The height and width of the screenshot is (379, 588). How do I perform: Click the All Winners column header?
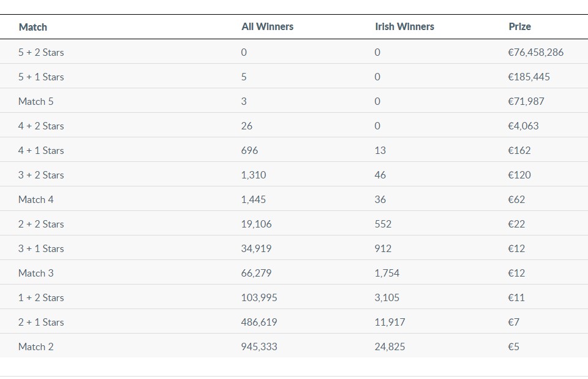point(268,26)
